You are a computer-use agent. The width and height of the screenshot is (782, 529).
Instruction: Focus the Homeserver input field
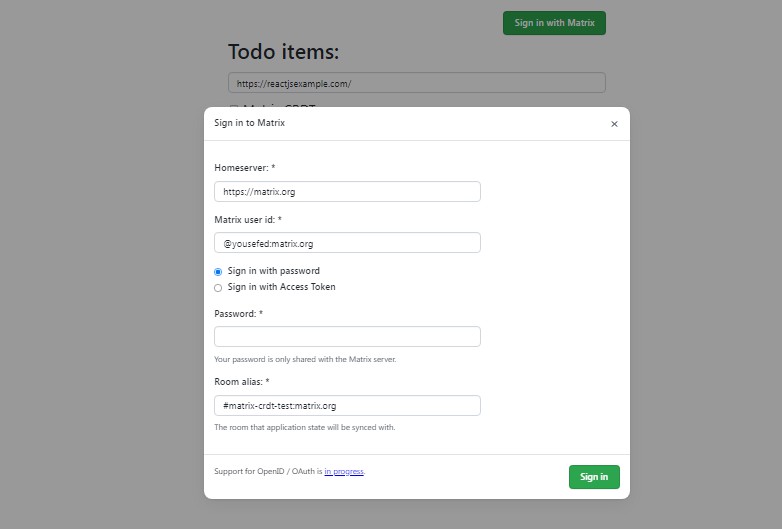[x=347, y=191]
